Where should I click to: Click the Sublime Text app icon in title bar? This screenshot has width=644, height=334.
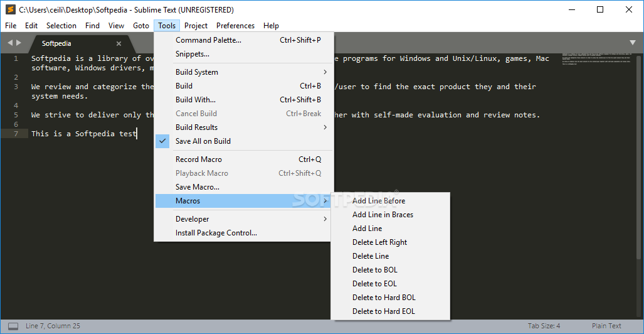11,9
